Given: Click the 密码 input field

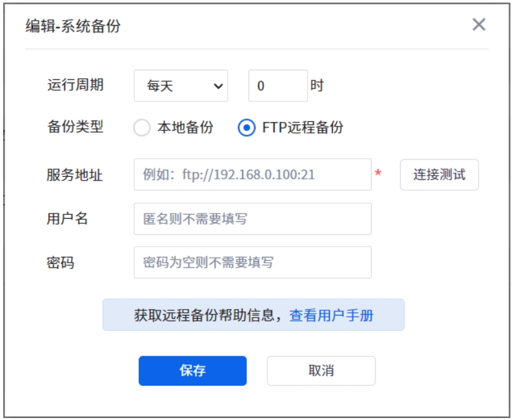Looking at the screenshot, I should tap(252, 263).
